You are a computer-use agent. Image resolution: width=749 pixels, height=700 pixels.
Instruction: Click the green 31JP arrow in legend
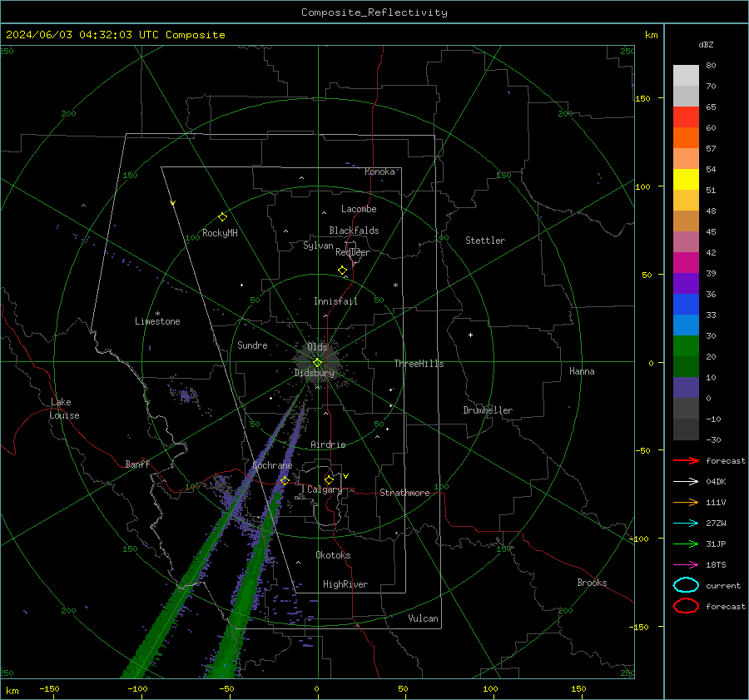[x=686, y=544]
